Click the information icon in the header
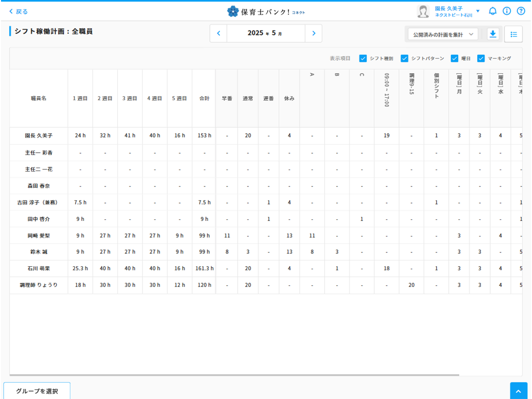This screenshot has width=532, height=399. tap(507, 10)
